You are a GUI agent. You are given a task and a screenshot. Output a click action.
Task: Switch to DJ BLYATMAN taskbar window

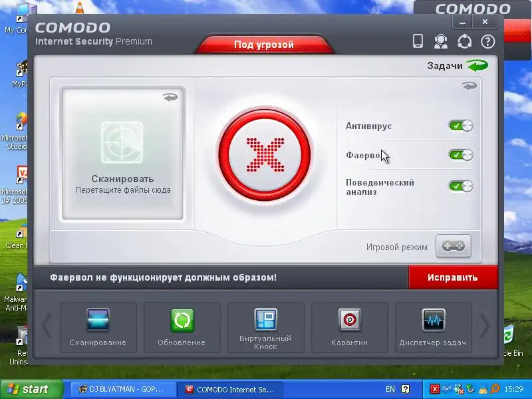[x=122, y=389]
